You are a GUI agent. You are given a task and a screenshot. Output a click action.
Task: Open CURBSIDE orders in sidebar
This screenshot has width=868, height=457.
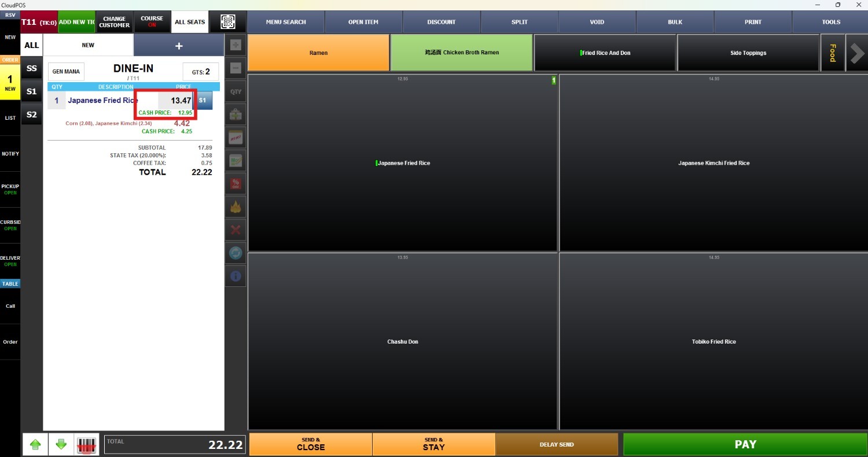pos(10,225)
